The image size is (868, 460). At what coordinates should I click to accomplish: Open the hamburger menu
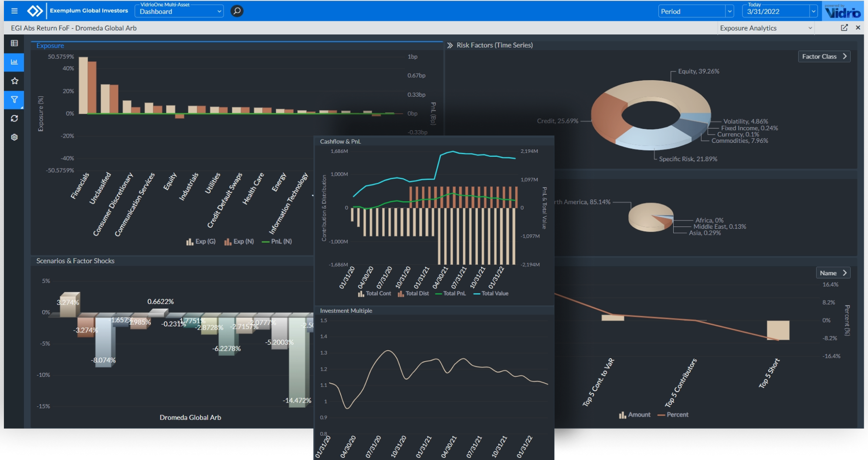tap(14, 11)
